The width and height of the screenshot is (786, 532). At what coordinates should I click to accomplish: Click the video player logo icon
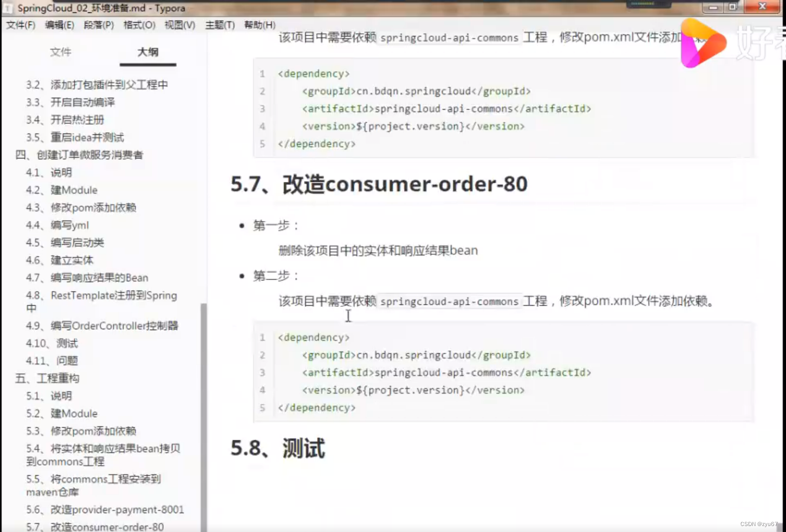click(704, 43)
